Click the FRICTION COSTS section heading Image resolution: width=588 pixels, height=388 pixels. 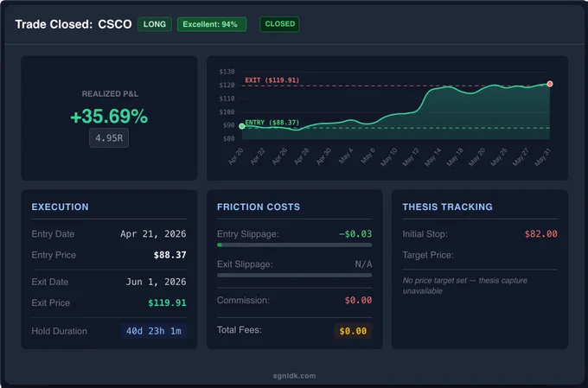[259, 207]
